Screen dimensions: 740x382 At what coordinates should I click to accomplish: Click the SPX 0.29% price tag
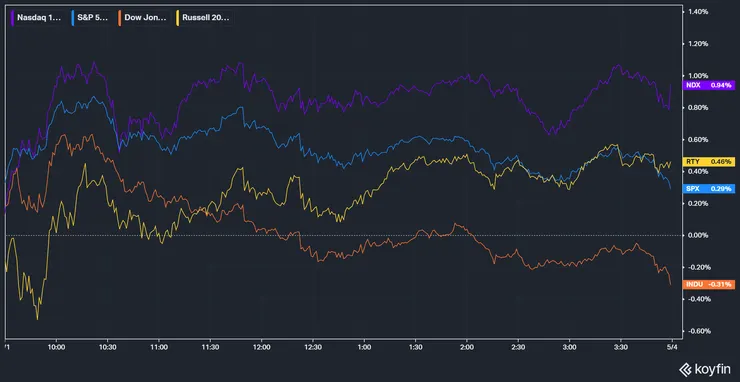(x=709, y=188)
